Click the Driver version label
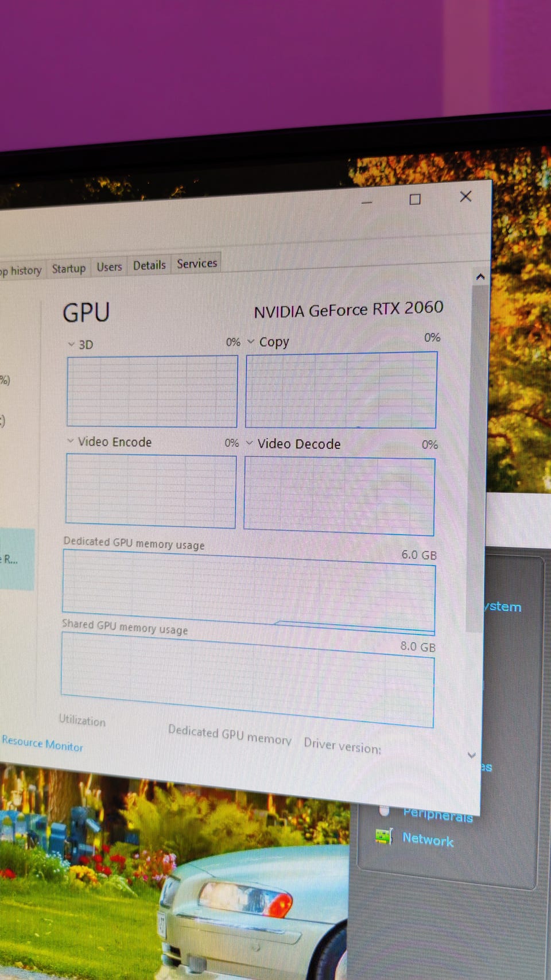The height and width of the screenshot is (980, 551). 343,745
